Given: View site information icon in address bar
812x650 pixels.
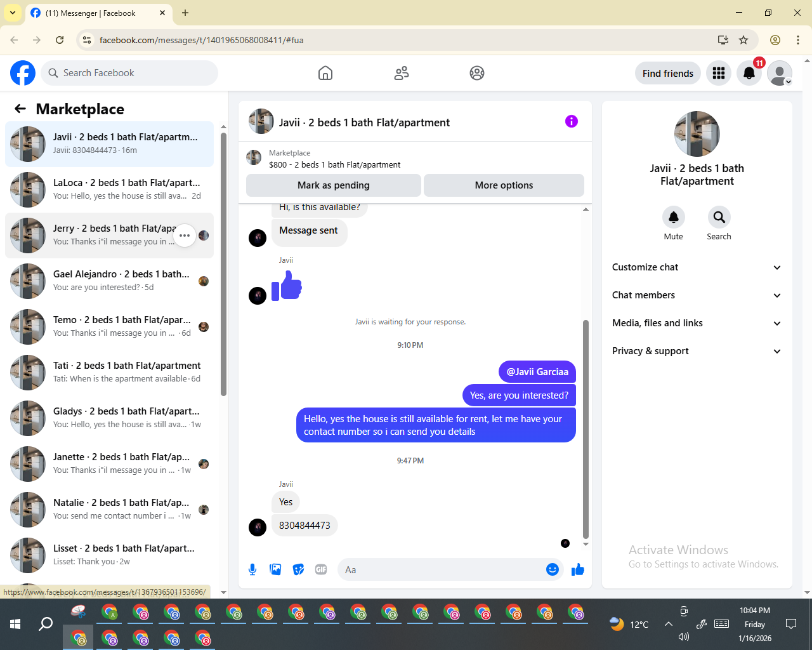Looking at the screenshot, I should point(87,40).
